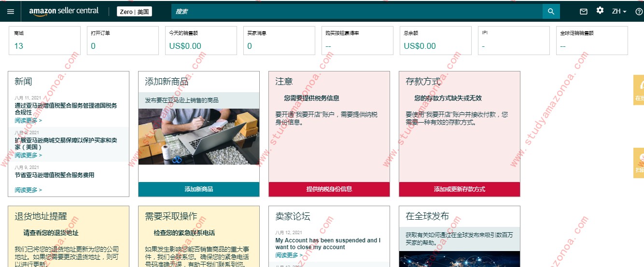
Task: Open the help question mark icon
Action: point(639,11)
